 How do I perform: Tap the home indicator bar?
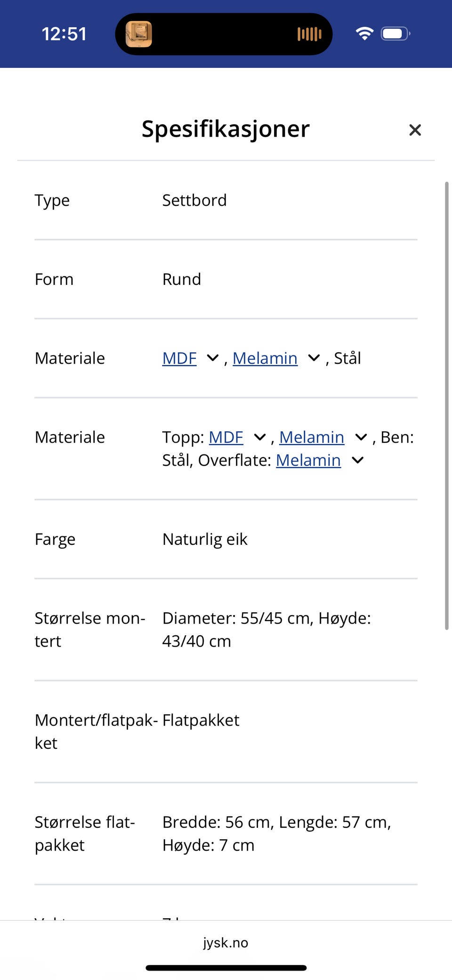tap(226, 968)
